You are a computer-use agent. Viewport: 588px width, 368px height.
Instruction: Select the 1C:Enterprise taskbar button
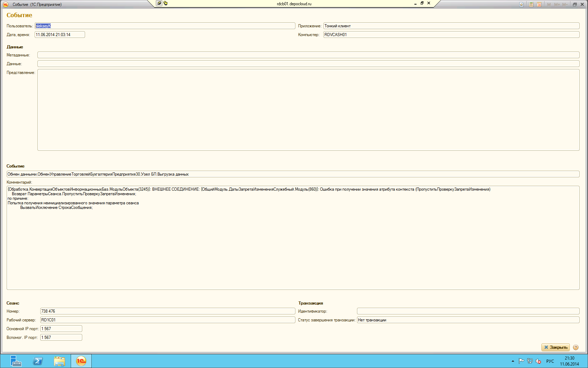pyautogui.click(x=81, y=361)
